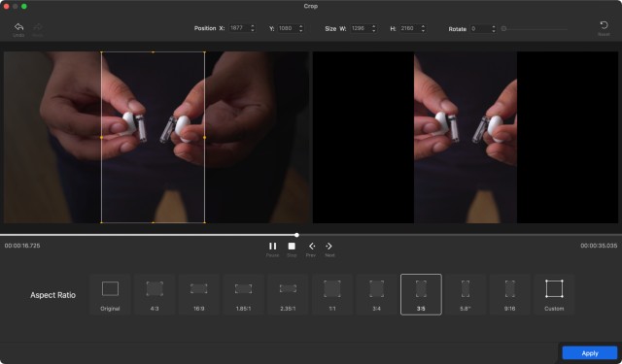This screenshot has height=364, width=622.
Task: Select the 3:4 aspect ratio
Action: 376,294
